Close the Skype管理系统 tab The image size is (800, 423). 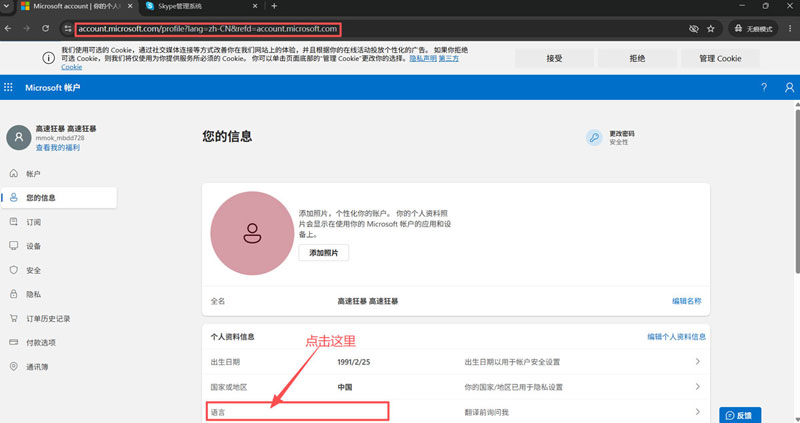[x=255, y=6]
